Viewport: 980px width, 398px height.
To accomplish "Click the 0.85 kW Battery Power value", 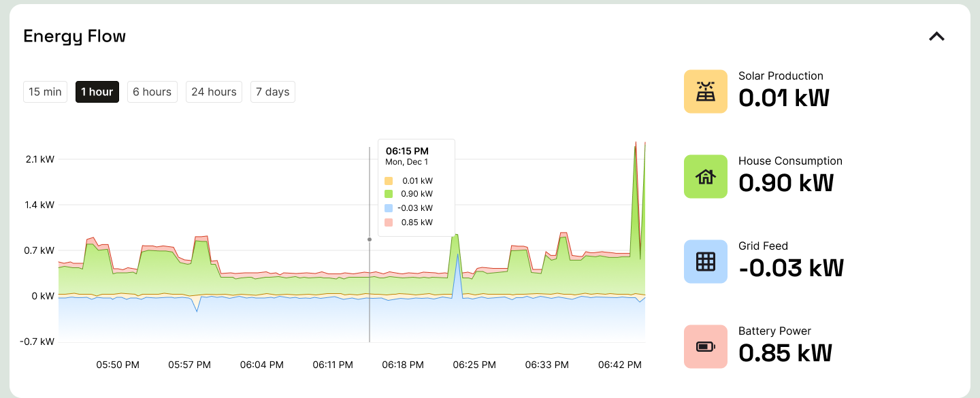I will pos(785,353).
